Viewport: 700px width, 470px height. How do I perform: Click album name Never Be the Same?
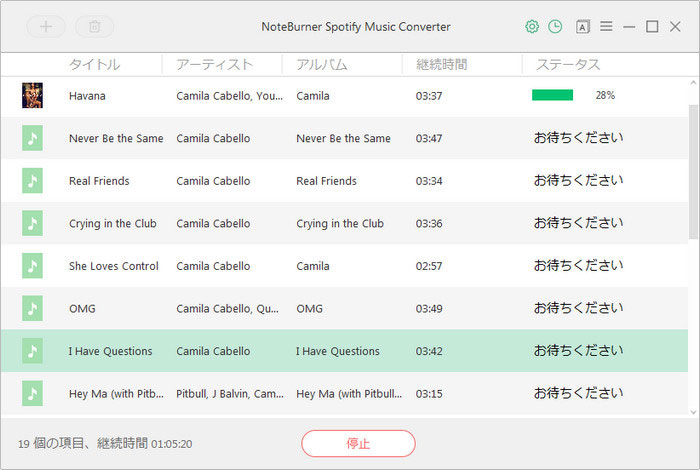(343, 138)
